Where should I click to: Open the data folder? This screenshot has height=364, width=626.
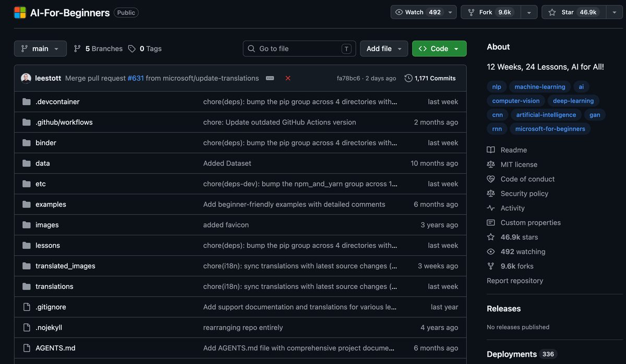pyautogui.click(x=43, y=163)
